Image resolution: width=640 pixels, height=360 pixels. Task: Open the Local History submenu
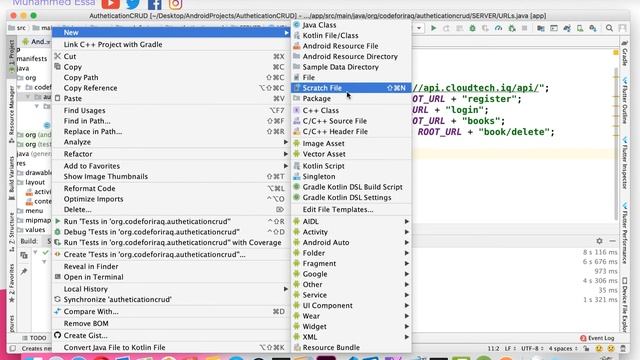click(171, 289)
